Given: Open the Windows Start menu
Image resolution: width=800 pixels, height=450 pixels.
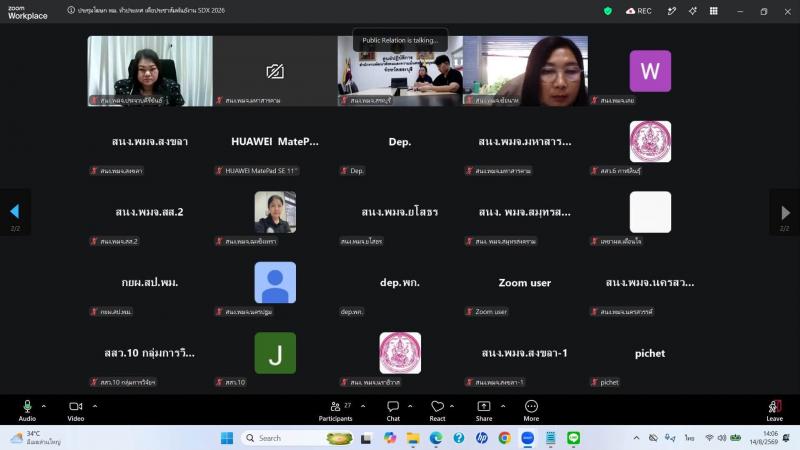Looking at the screenshot, I should click(x=227, y=438).
